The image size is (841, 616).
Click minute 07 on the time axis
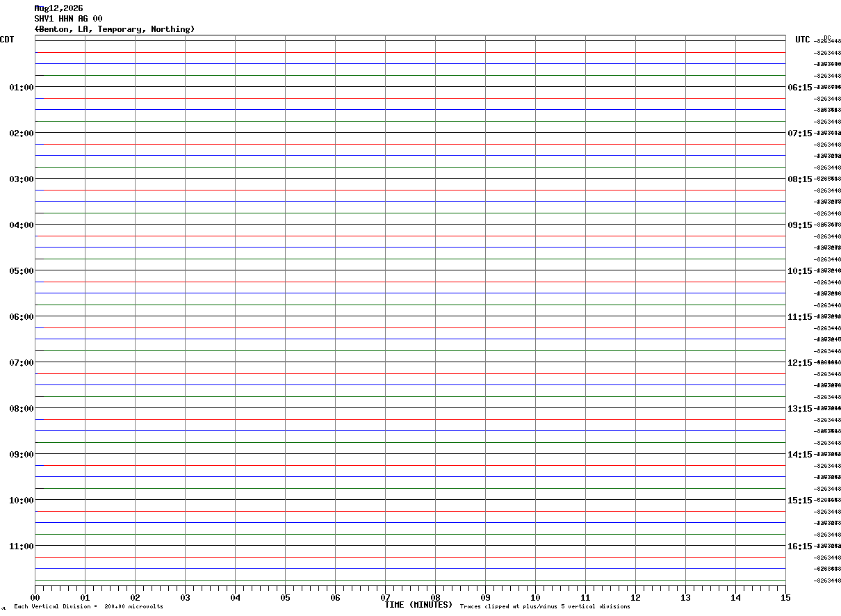click(x=386, y=597)
